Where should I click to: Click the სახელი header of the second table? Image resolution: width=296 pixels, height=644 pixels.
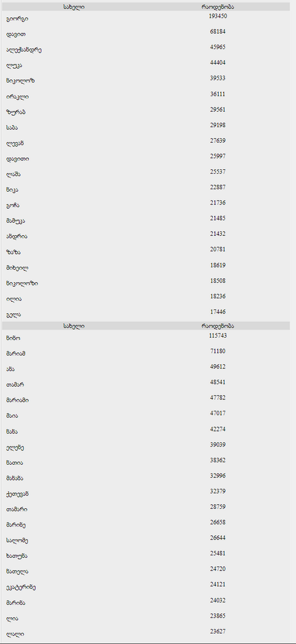coord(74,326)
